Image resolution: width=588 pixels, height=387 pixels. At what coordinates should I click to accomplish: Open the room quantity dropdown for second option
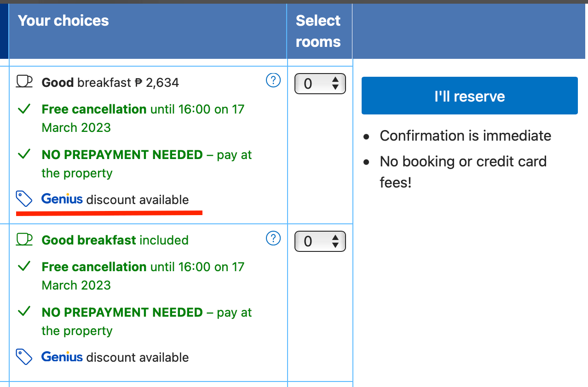[x=320, y=241]
